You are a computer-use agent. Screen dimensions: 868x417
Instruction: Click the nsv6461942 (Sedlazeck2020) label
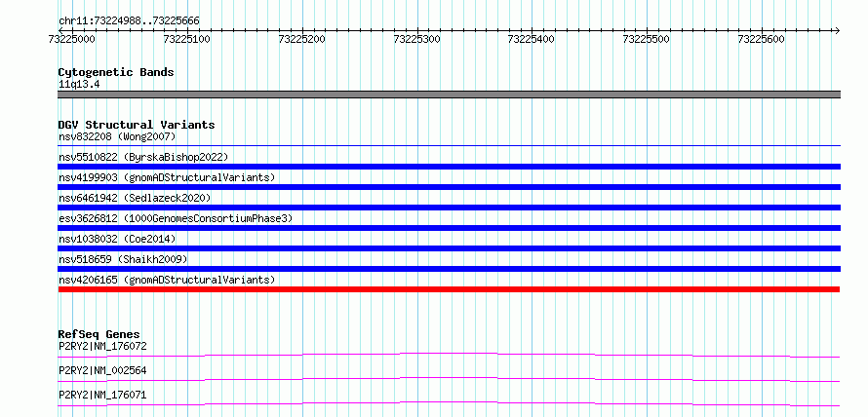(135, 198)
